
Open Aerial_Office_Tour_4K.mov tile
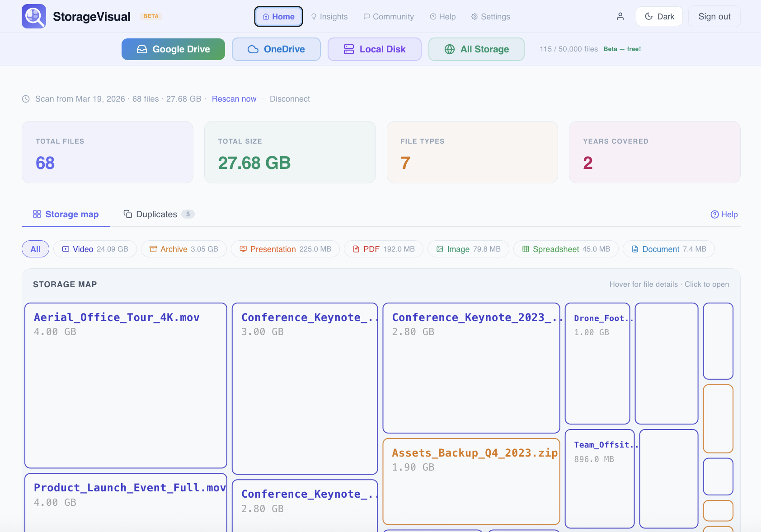click(126, 385)
